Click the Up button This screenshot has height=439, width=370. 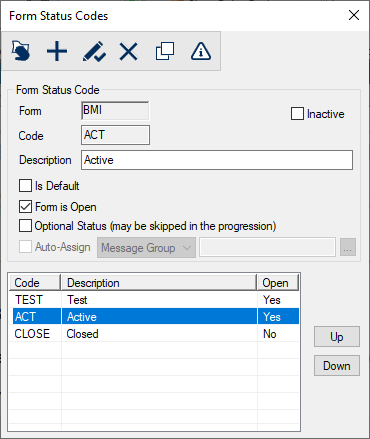[337, 337]
